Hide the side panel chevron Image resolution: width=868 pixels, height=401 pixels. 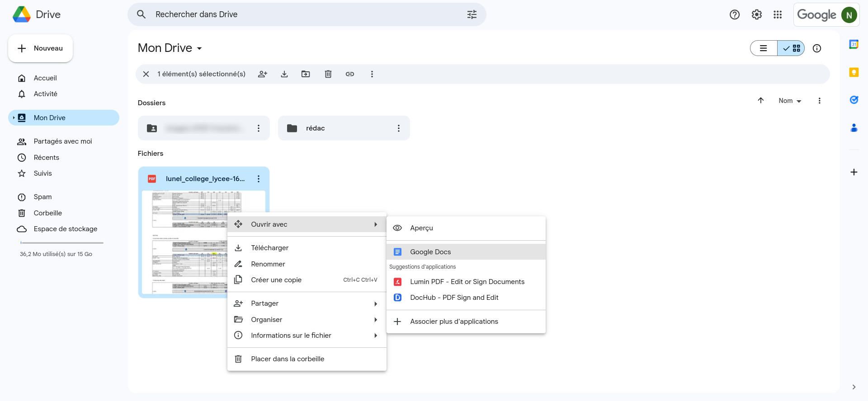pyautogui.click(x=854, y=387)
